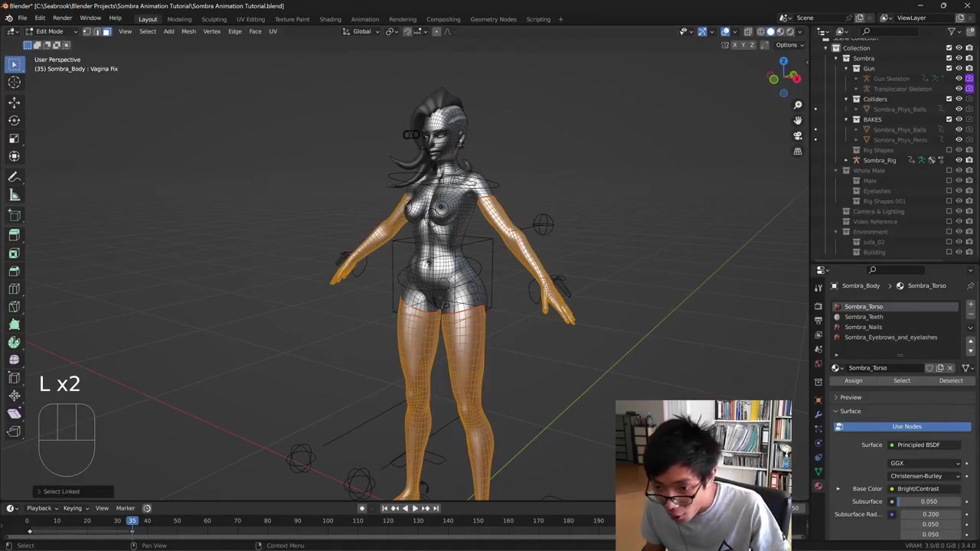Toggle camera view icon in viewport

click(797, 135)
